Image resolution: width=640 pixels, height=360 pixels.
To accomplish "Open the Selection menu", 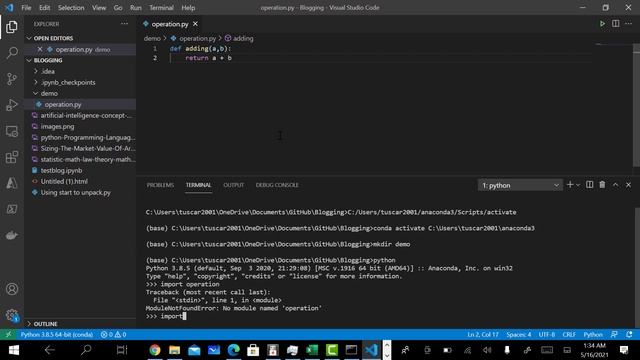I will pos(71,8).
